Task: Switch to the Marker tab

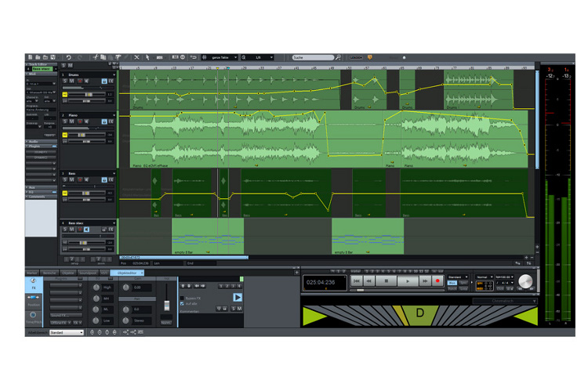Action: pos(32,273)
